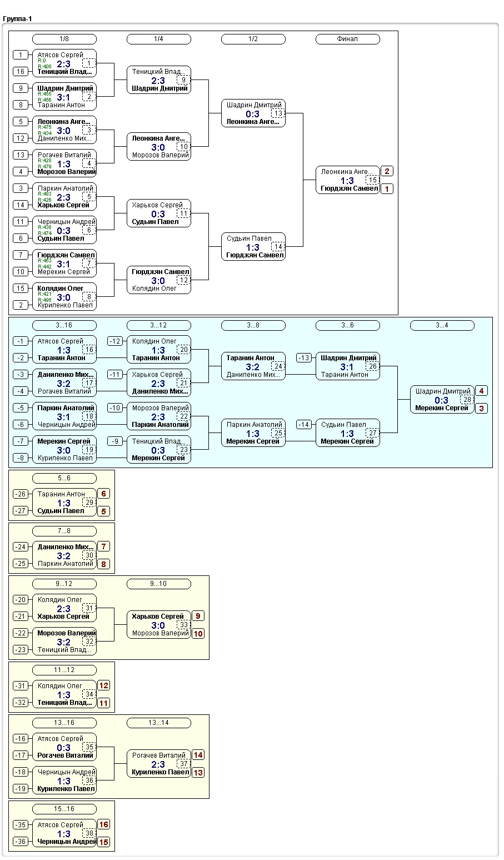504x860 pixels.
Task: Click the "13...16" bracket header
Action: (64, 723)
